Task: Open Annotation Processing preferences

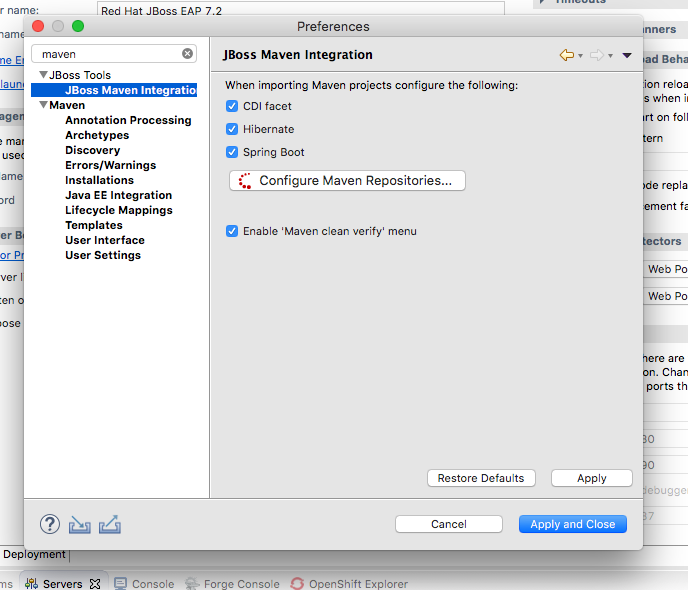Action: point(128,120)
